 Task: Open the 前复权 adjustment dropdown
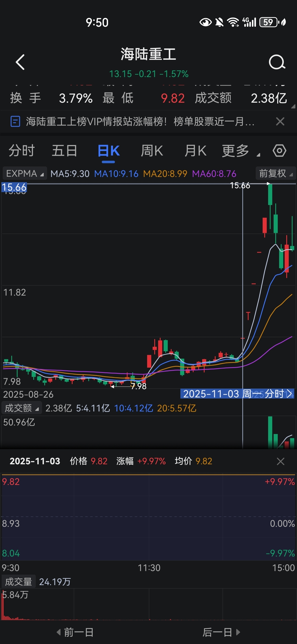pyautogui.click(x=276, y=173)
